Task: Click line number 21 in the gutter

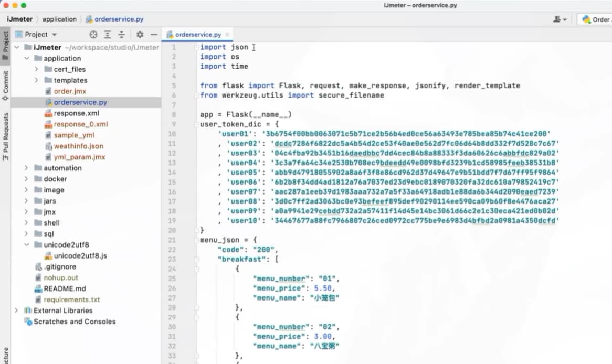Action: [x=172, y=240]
